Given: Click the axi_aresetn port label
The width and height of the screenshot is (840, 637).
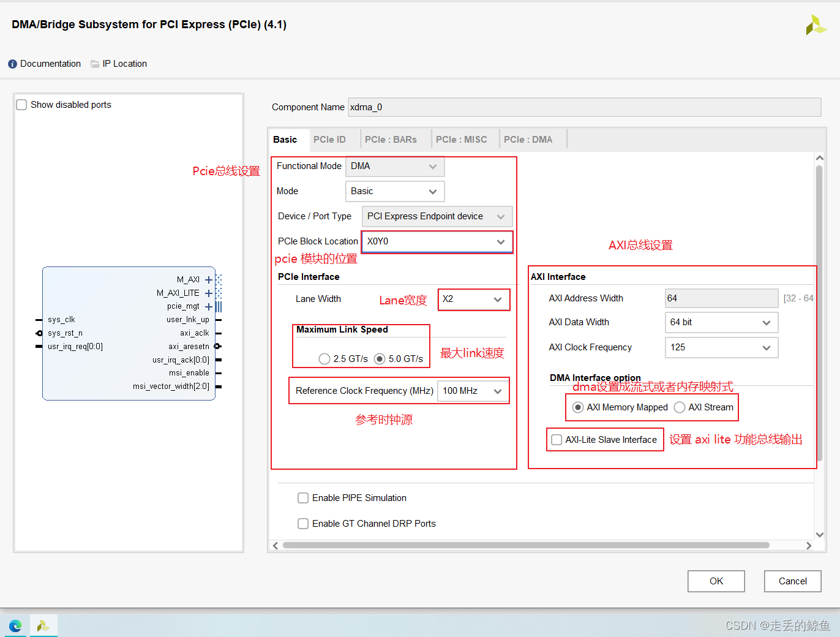Looking at the screenshot, I should point(189,347).
